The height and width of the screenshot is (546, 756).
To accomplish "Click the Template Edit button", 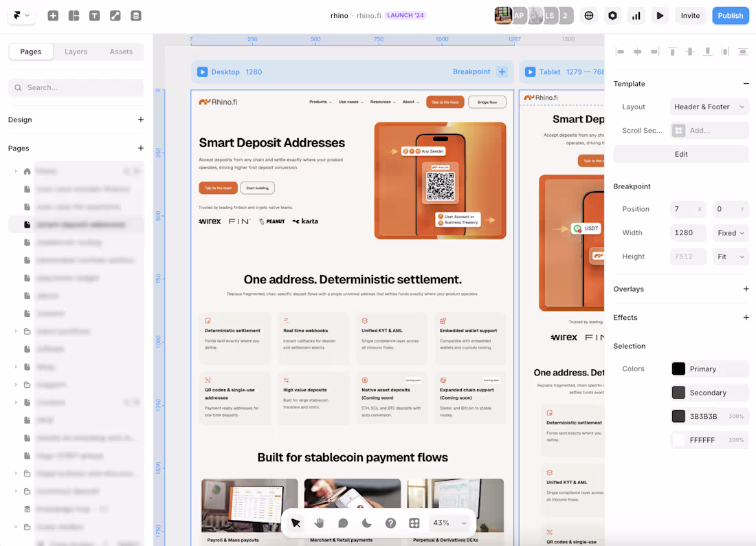I will click(681, 154).
